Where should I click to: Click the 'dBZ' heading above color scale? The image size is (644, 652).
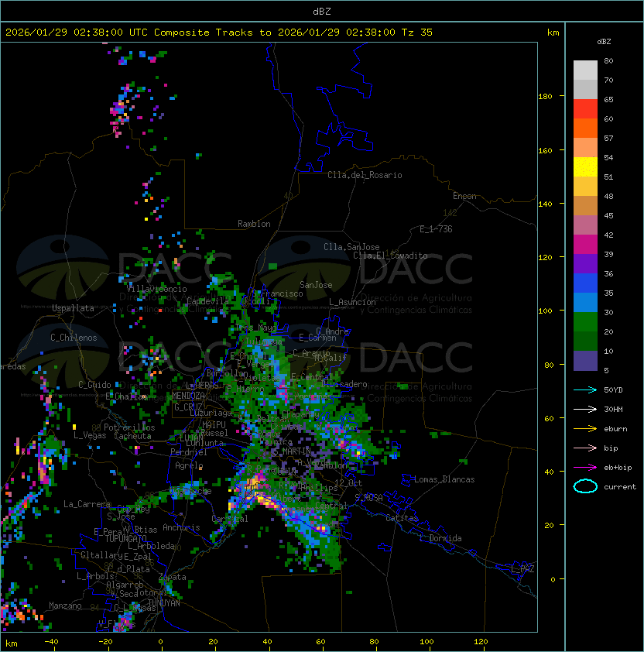(x=604, y=42)
